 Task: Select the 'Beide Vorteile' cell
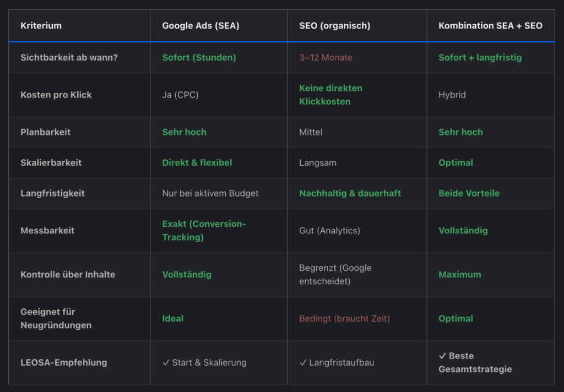[x=469, y=193]
